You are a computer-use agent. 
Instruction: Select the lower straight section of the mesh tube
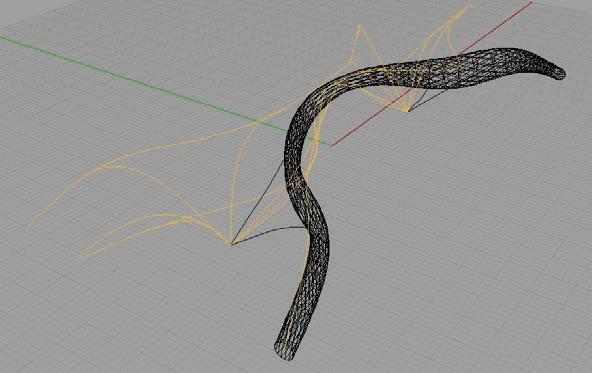pyautogui.click(x=306, y=302)
